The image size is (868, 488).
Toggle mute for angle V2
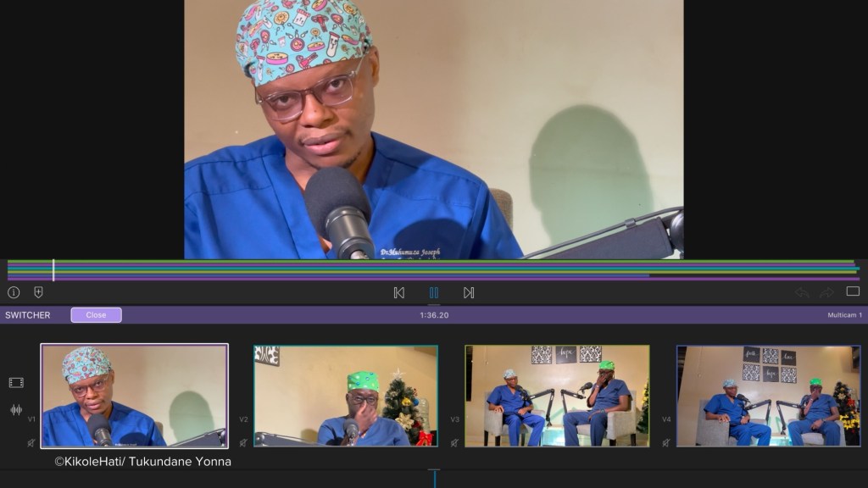pos(243,442)
